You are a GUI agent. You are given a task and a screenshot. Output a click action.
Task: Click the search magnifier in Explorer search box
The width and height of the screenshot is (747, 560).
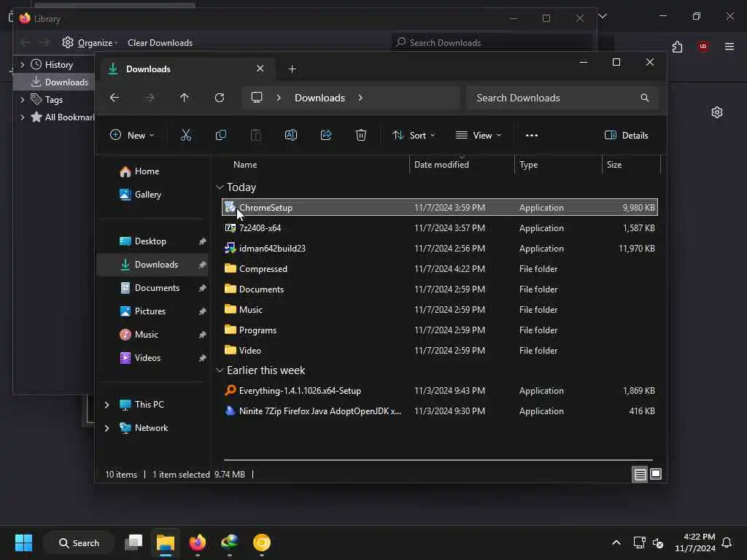pos(645,98)
